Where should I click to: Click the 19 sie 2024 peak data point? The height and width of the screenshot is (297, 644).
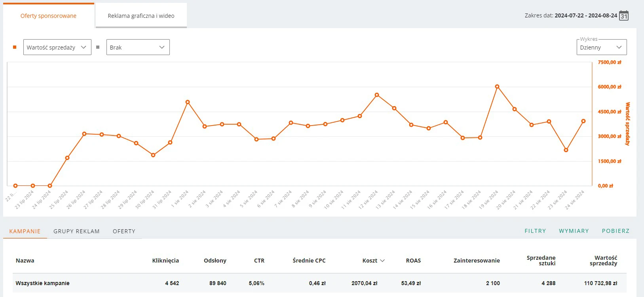[497, 87]
